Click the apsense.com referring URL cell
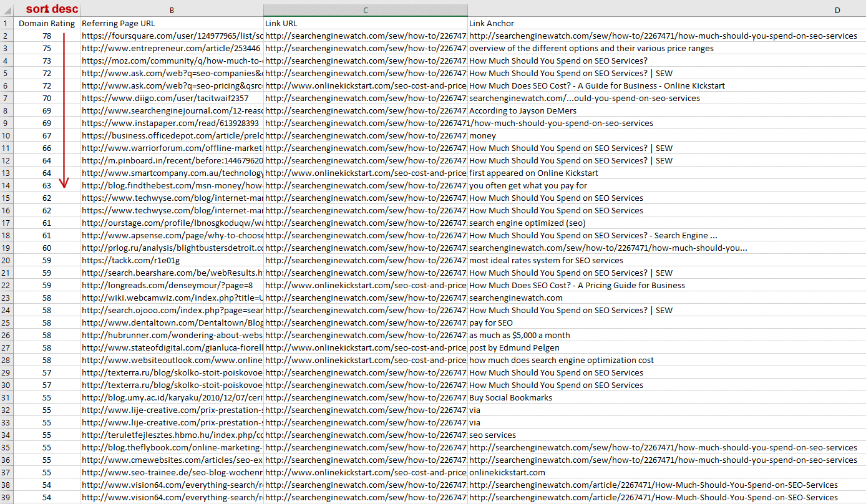 172,235
